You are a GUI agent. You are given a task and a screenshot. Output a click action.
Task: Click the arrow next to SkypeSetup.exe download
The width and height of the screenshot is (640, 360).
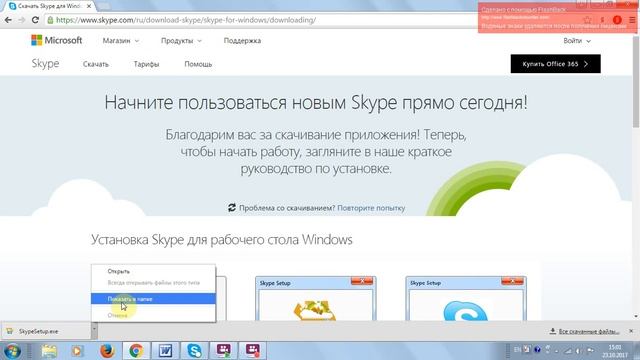pos(94,331)
